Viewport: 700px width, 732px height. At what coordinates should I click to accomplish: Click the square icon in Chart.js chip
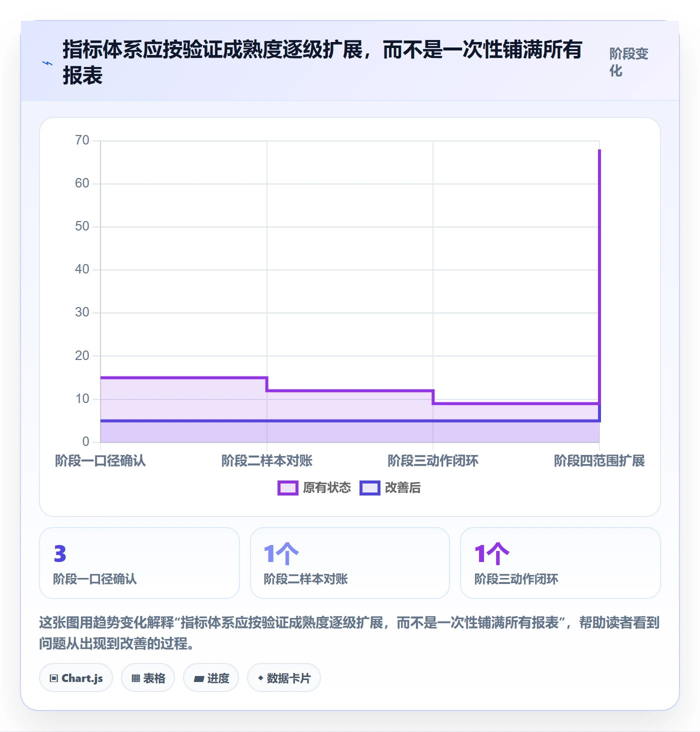(54, 678)
